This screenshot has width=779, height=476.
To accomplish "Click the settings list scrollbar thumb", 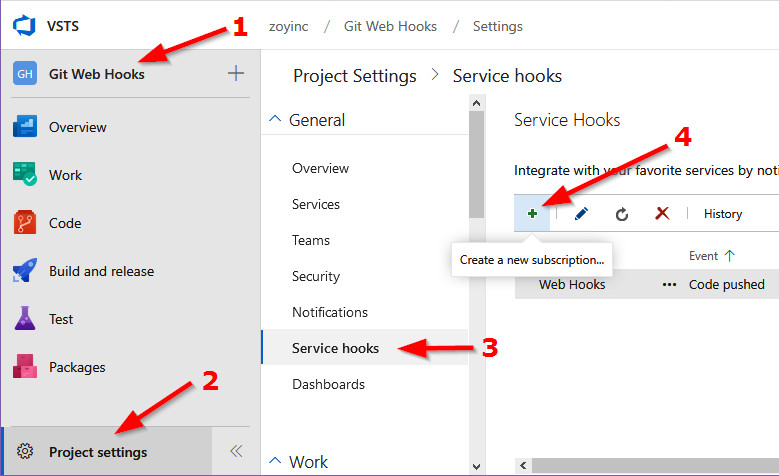I will 476,164.
